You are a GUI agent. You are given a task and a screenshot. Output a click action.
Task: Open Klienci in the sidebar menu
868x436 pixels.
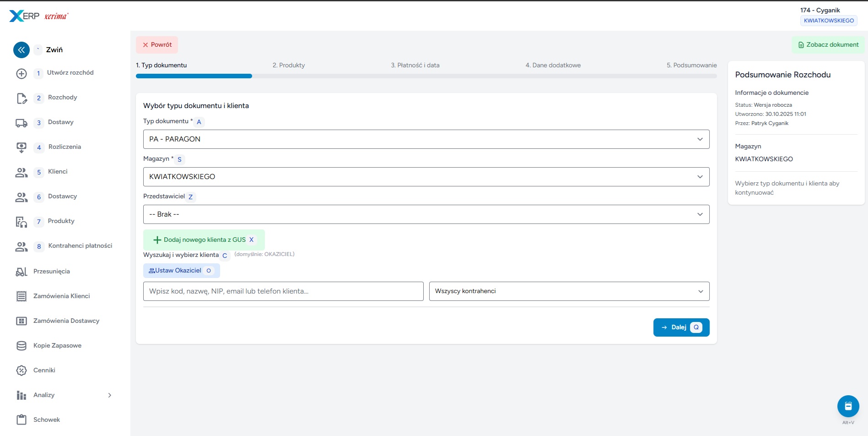(x=58, y=172)
